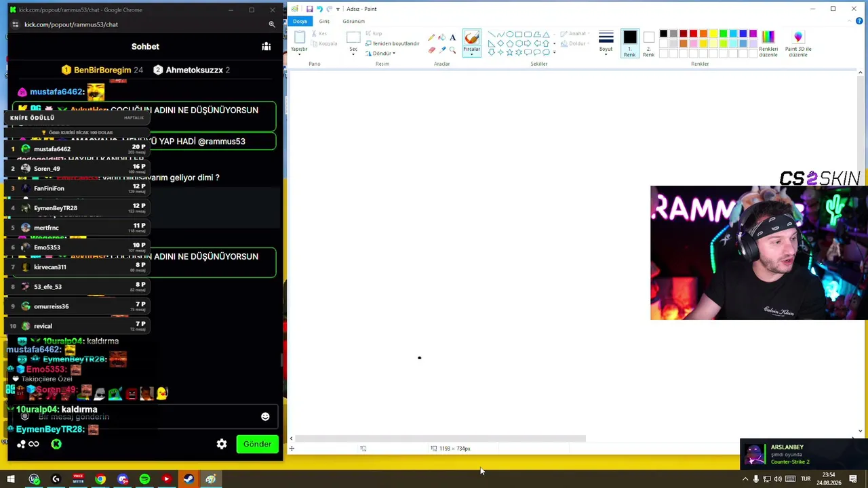Show hidden system tray icons chevron
This screenshot has width=868, height=488.
click(745, 479)
